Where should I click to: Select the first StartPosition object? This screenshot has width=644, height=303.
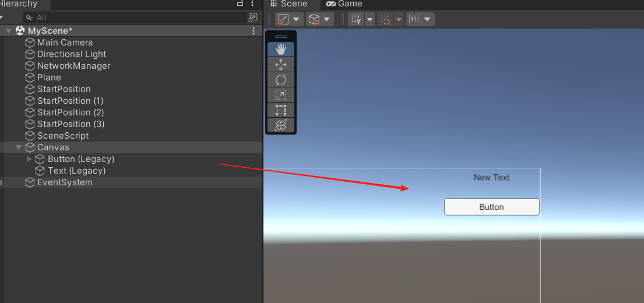point(64,89)
